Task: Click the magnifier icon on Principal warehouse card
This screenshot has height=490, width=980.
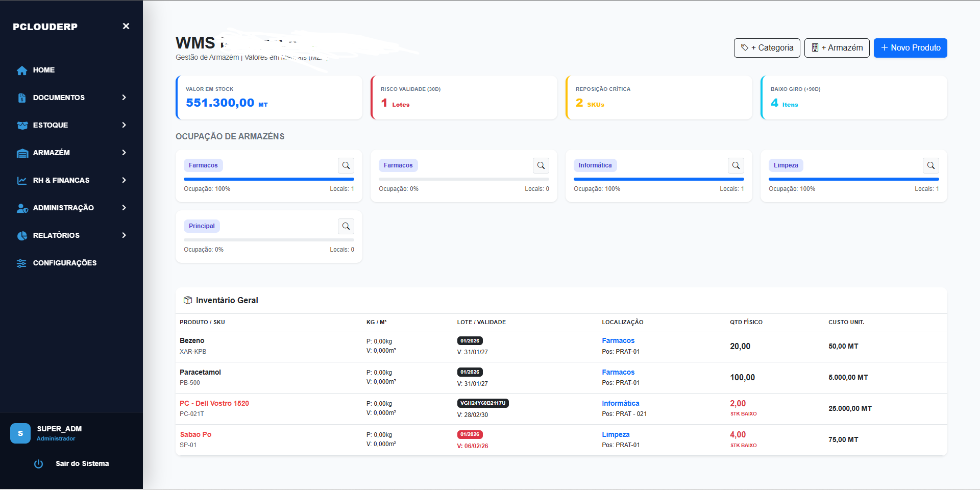Action: [346, 226]
